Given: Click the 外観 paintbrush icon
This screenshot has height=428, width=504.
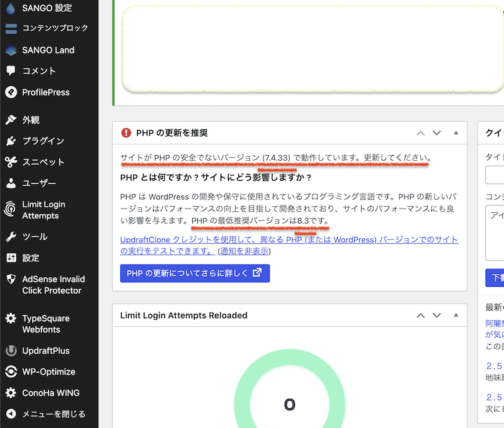Looking at the screenshot, I should pos(11,120).
